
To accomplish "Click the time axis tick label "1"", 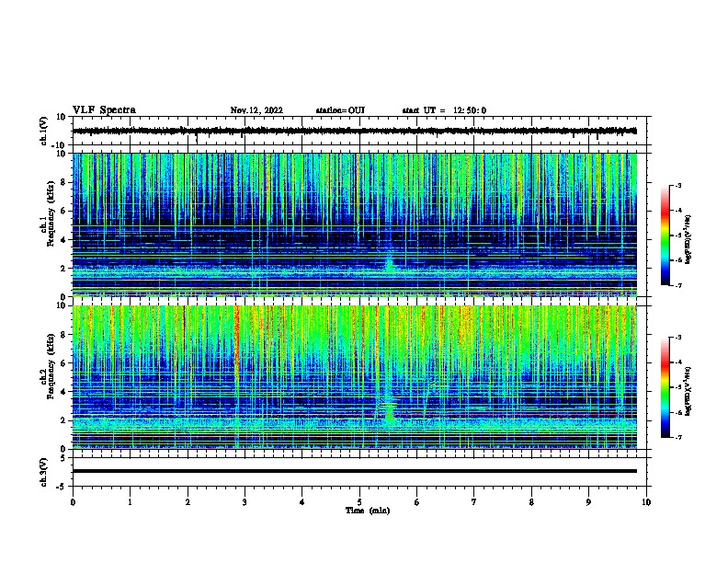I will tap(130, 502).
